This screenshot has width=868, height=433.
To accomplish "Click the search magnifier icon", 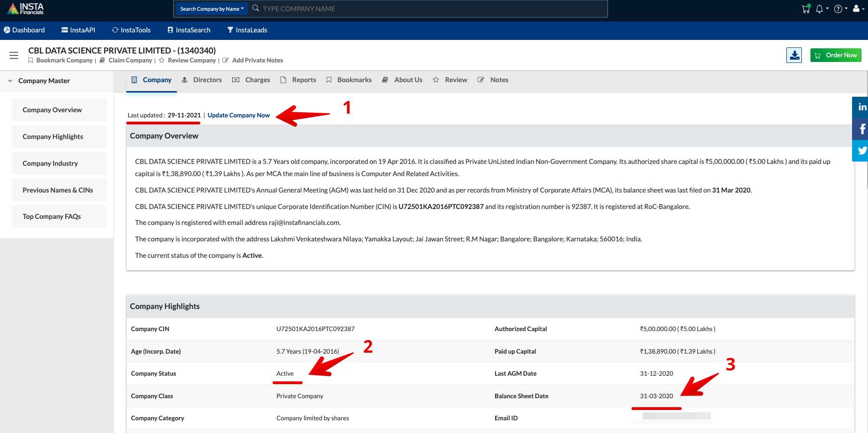I will click(x=256, y=8).
